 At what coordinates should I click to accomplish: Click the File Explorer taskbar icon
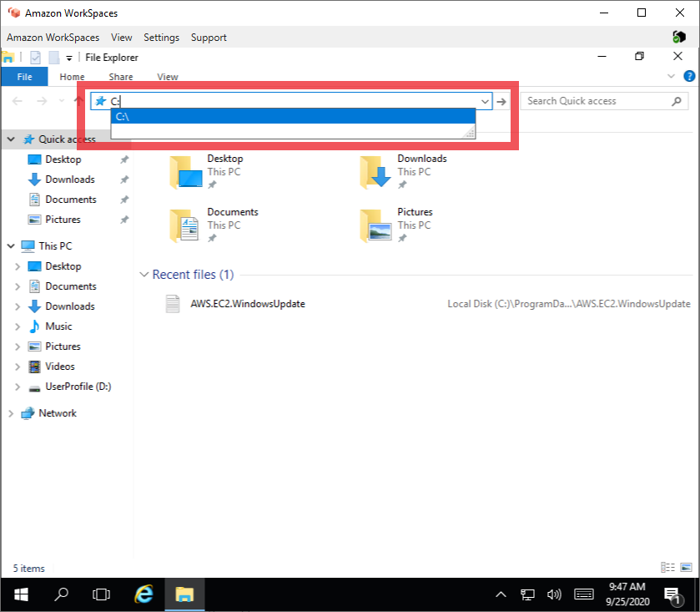click(184, 594)
